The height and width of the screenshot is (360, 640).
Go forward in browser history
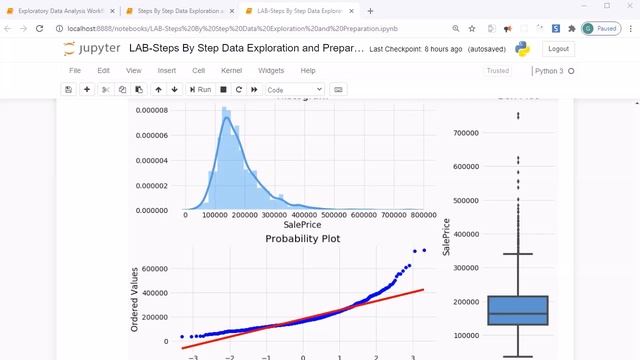(23, 29)
